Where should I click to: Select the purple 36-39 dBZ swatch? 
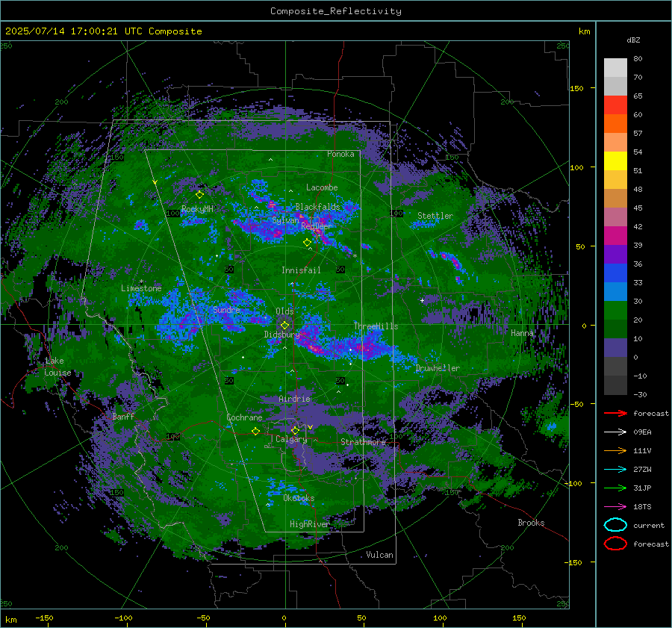[x=615, y=254]
